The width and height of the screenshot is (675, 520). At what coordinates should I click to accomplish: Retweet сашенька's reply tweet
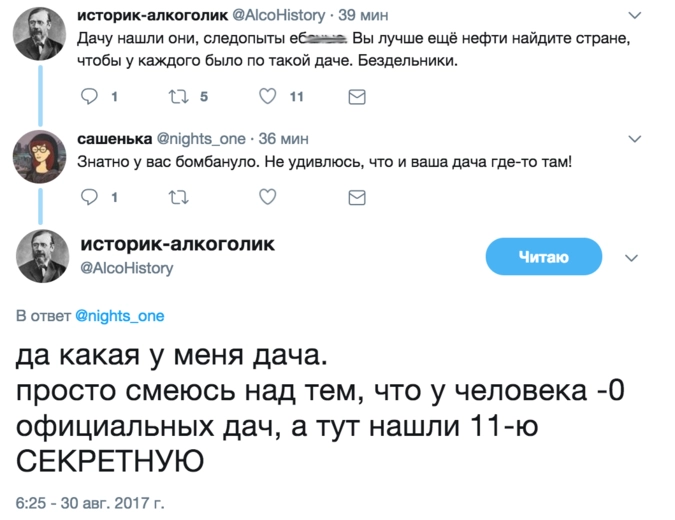[x=178, y=198]
